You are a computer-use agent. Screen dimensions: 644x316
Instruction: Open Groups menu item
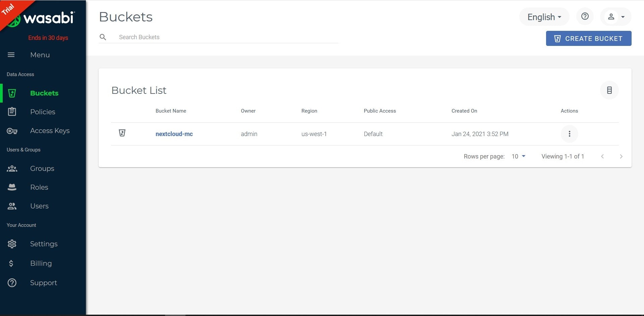coord(43,169)
